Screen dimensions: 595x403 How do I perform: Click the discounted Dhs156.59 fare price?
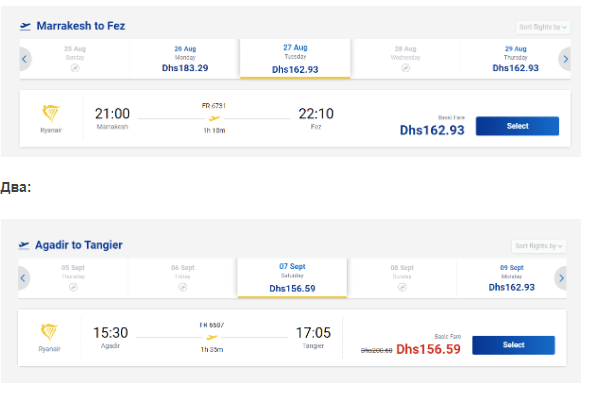coord(428,349)
